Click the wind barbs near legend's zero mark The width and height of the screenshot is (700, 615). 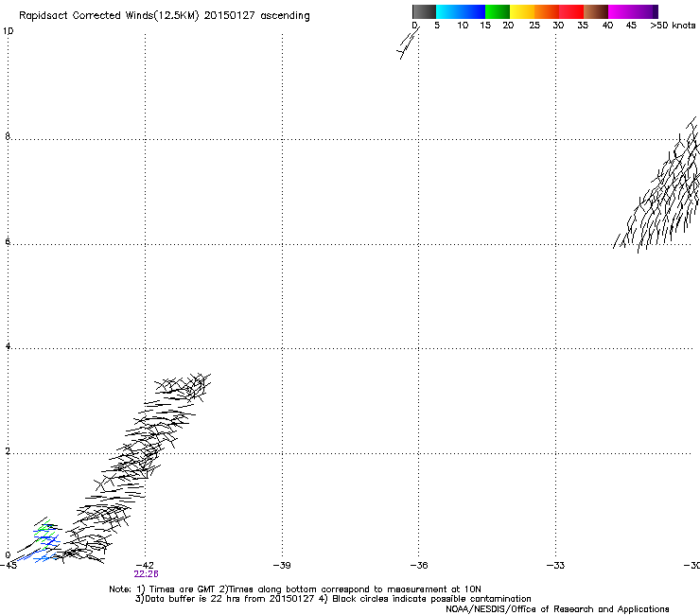pos(408,43)
